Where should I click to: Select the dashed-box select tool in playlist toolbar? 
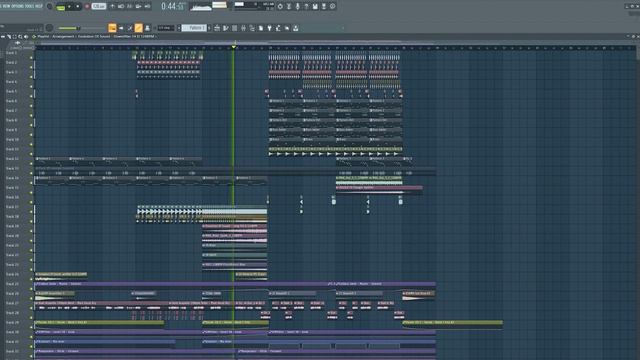point(15,37)
